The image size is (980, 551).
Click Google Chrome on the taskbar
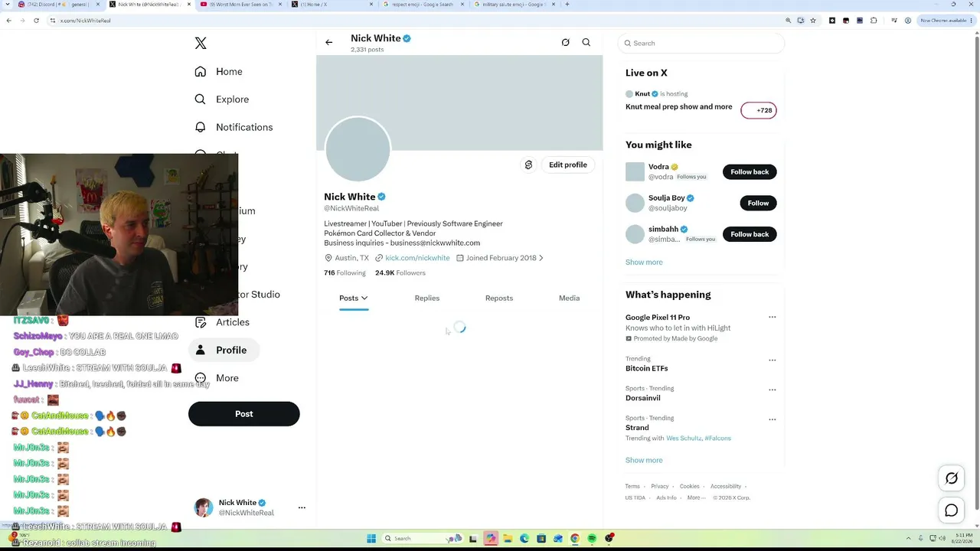(575, 538)
